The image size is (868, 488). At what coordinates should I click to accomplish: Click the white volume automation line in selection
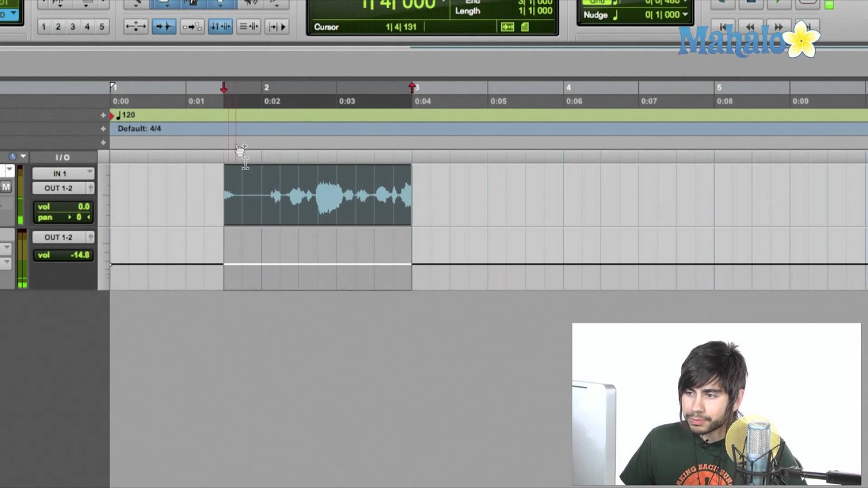pos(317,264)
